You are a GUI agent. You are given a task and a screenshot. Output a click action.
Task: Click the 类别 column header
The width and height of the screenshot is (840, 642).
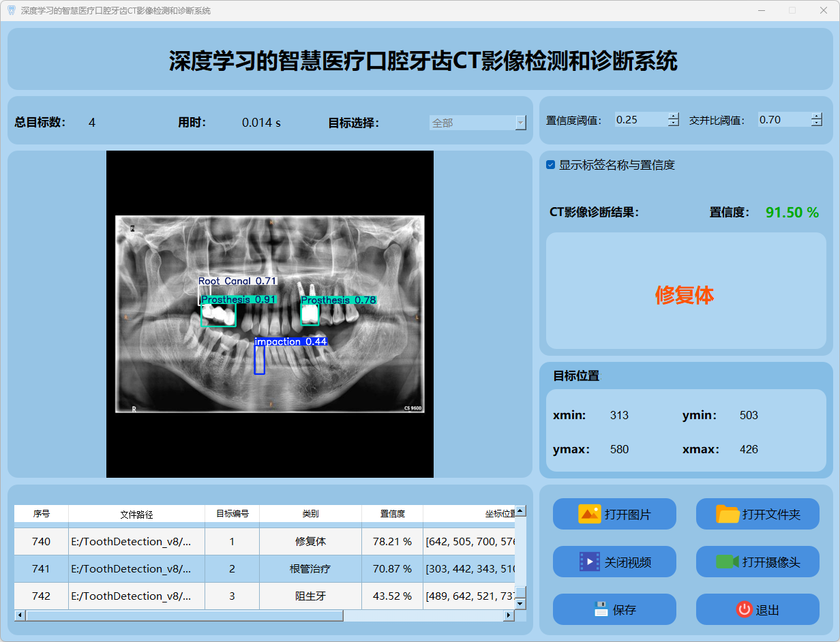[x=310, y=514]
